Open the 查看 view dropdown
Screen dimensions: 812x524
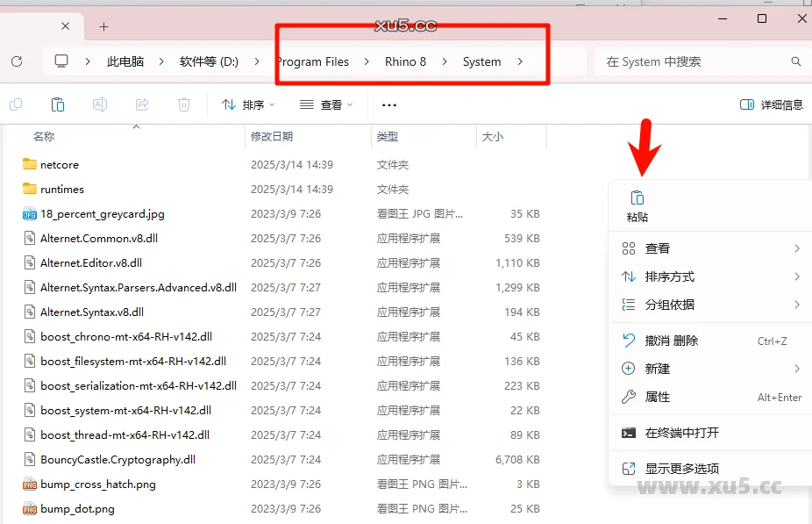pyautogui.click(x=325, y=104)
